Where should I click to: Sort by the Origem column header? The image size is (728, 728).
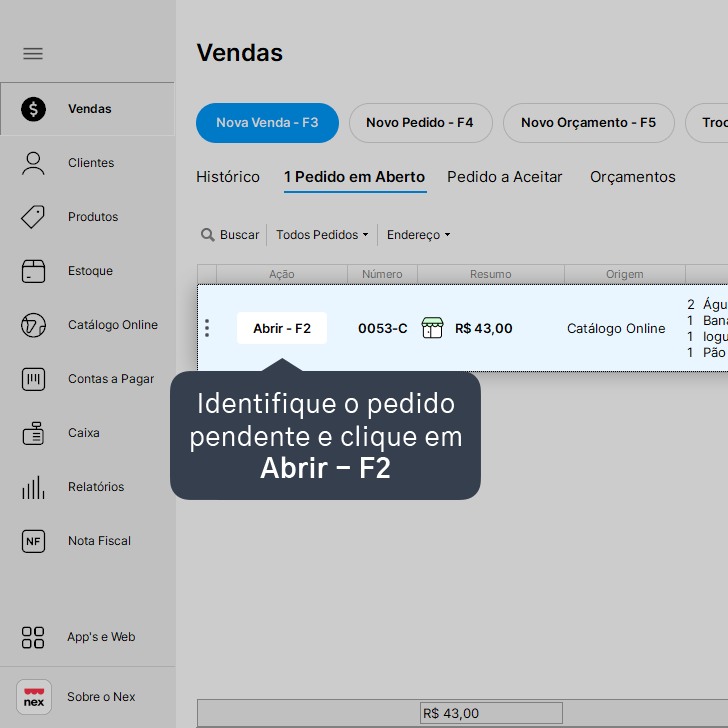coord(625,274)
